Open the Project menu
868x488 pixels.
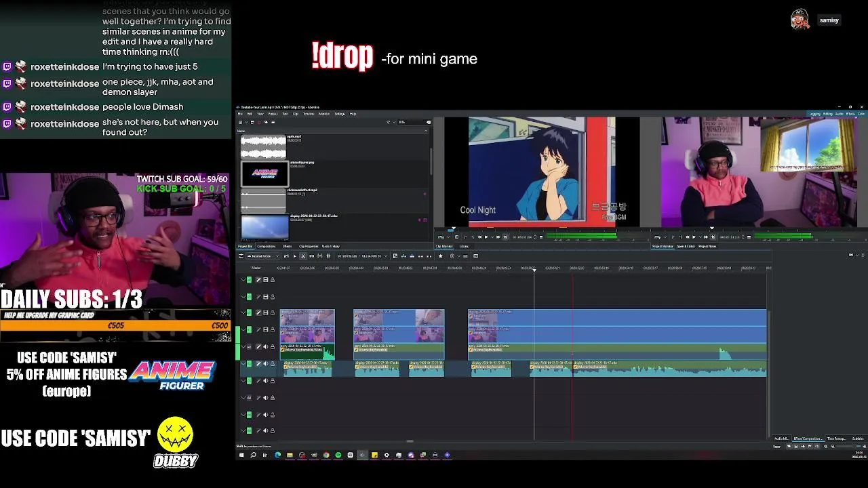click(273, 114)
